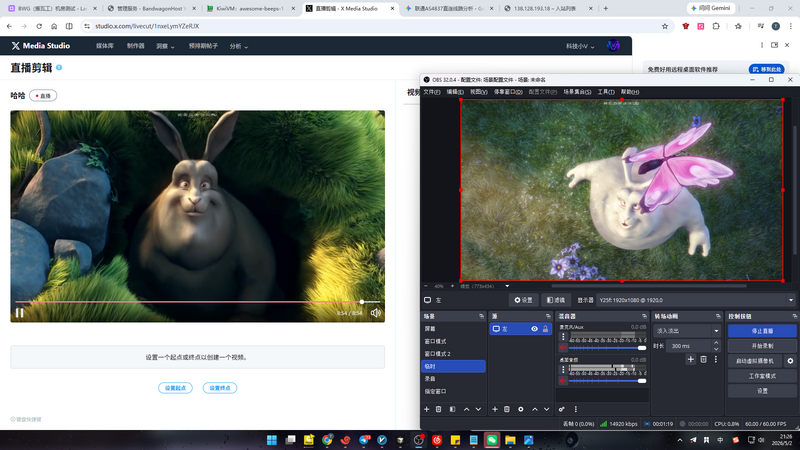800x450 pixels.
Task: Pause the live clip video playback
Action: pos(19,313)
